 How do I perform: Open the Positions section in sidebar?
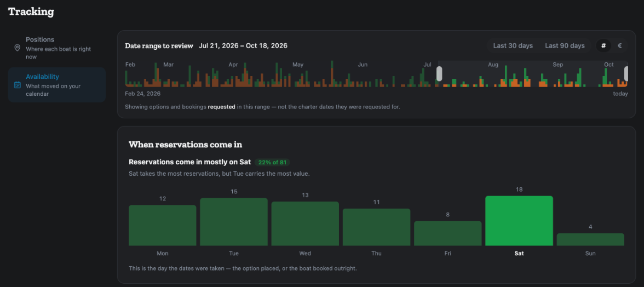click(x=57, y=48)
